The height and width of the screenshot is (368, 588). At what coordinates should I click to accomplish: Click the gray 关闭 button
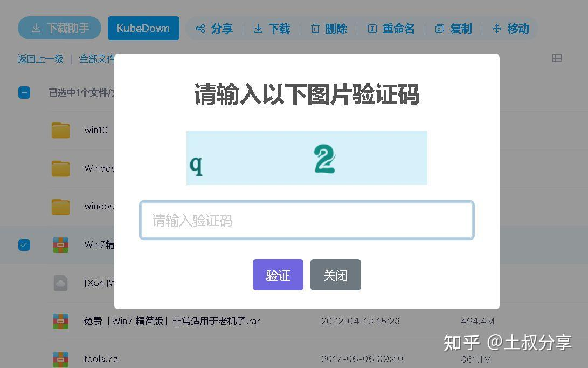tap(336, 275)
